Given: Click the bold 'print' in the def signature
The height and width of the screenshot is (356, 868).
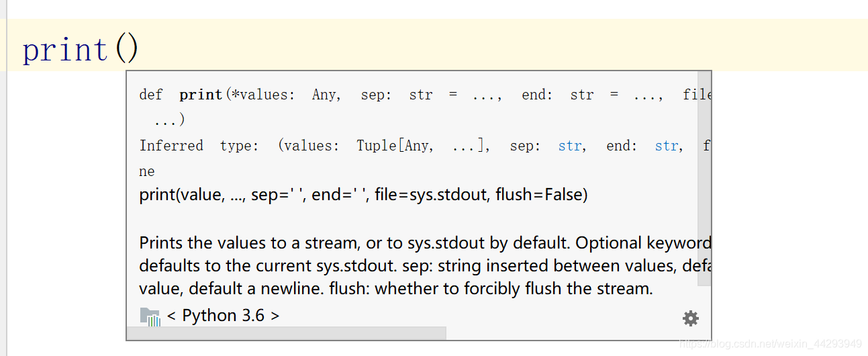Looking at the screenshot, I should [x=201, y=95].
